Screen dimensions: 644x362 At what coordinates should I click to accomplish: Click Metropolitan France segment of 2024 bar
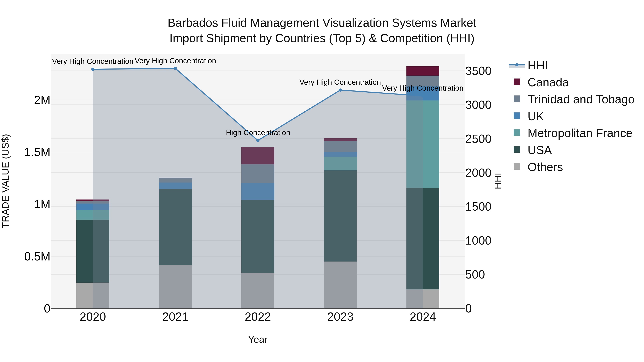pyautogui.click(x=423, y=144)
